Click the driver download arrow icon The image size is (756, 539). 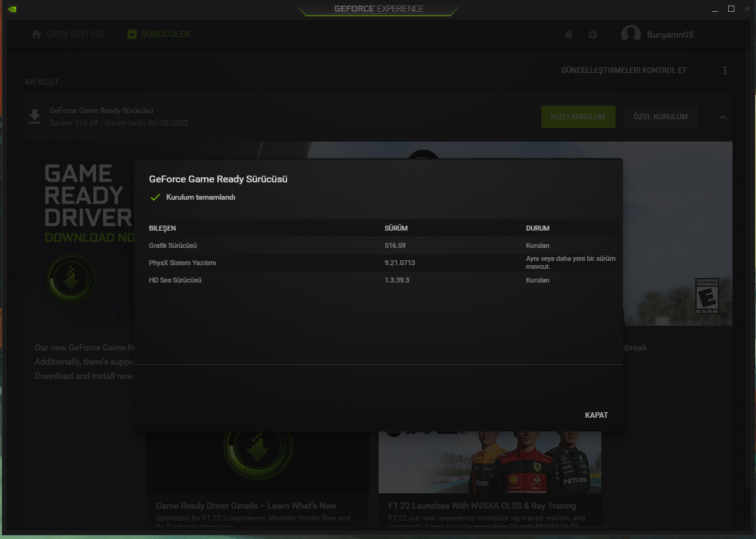pyautogui.click(x=35, y=116)
